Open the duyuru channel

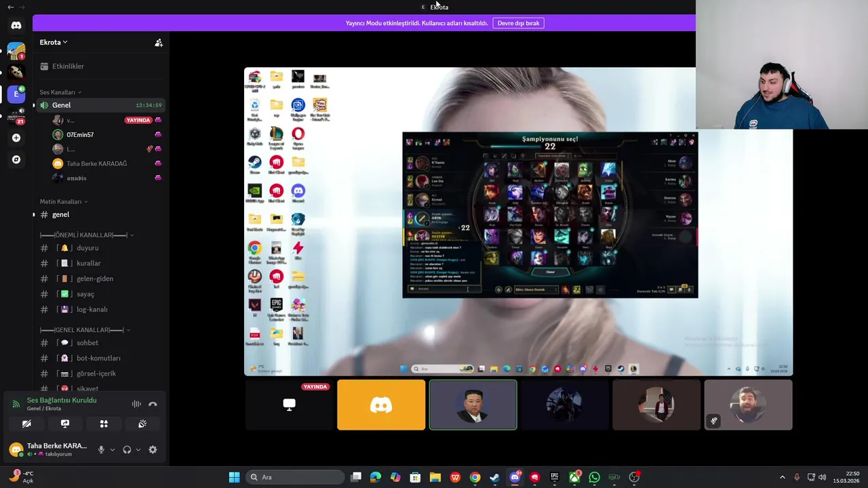click(x=101, y=248)
